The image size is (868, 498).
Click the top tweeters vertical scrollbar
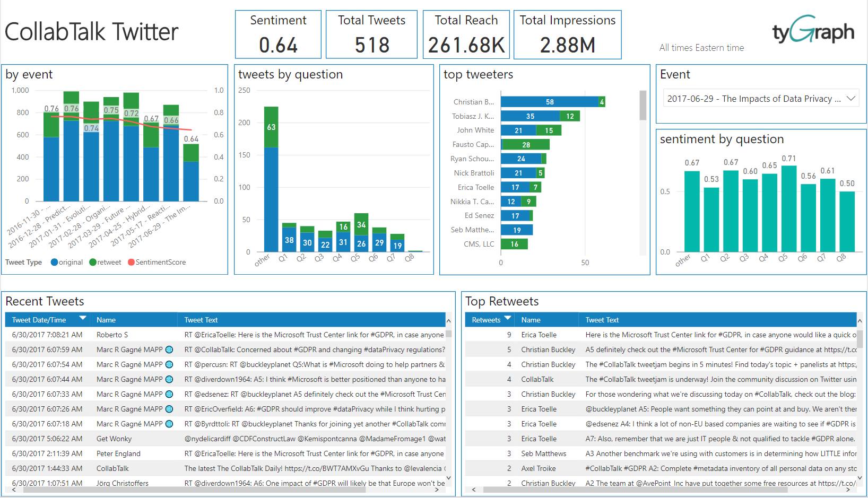point(643,106)
